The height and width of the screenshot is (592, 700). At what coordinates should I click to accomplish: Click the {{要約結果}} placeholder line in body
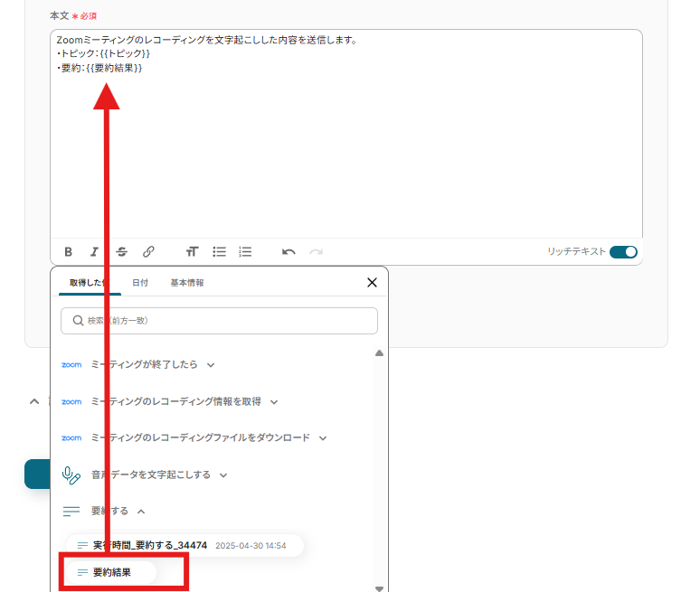99,68
